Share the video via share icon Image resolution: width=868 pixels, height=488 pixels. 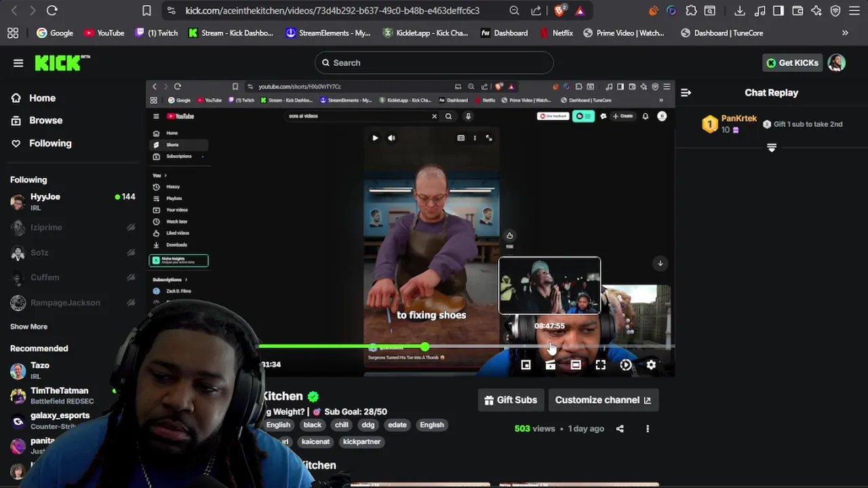coord(620,428)
